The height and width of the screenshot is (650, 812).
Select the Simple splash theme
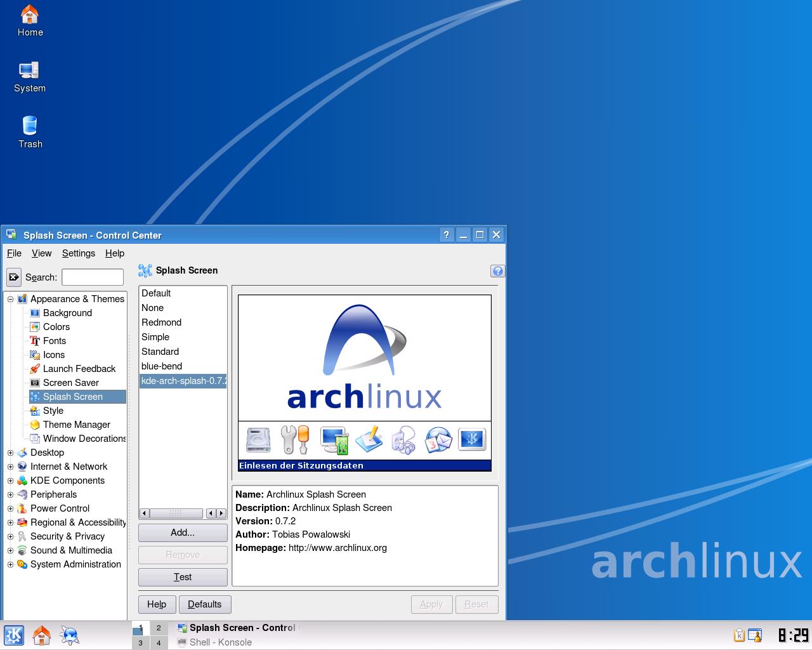[x=183, y=337]
